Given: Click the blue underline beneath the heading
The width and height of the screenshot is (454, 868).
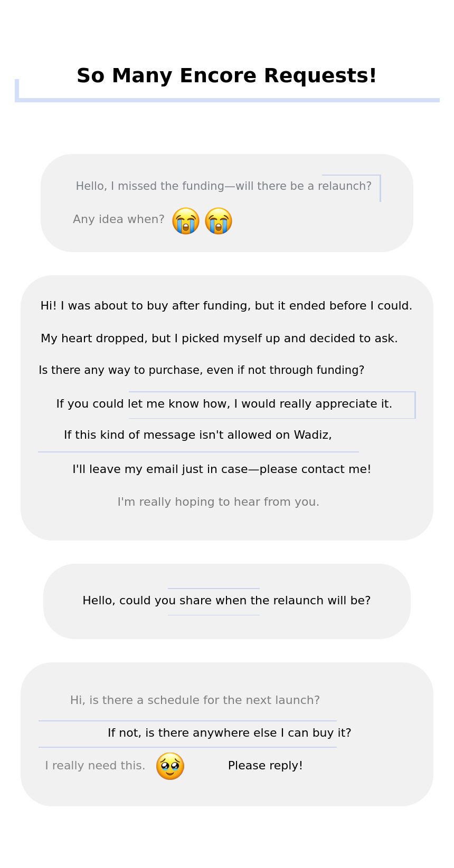Looking at the screenshot, I should point(227,100).
